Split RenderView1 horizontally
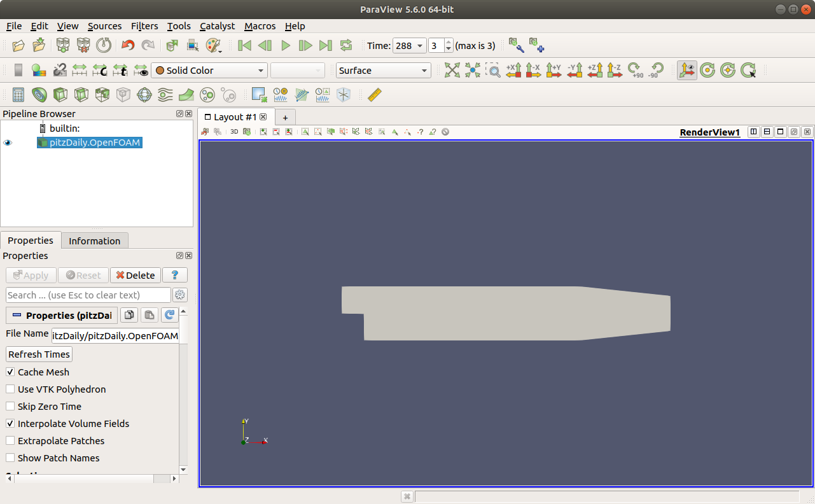815x504 pixels. coord(754,132)
